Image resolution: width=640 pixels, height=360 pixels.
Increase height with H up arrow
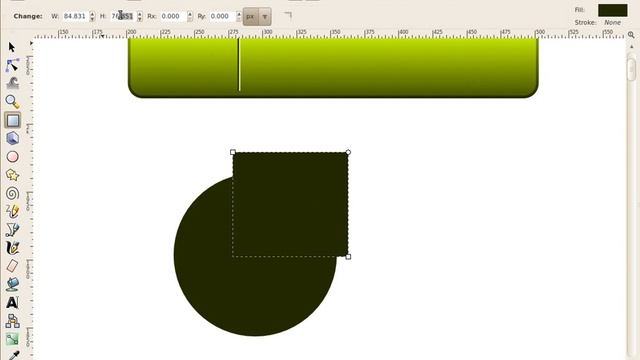(140, 14)
